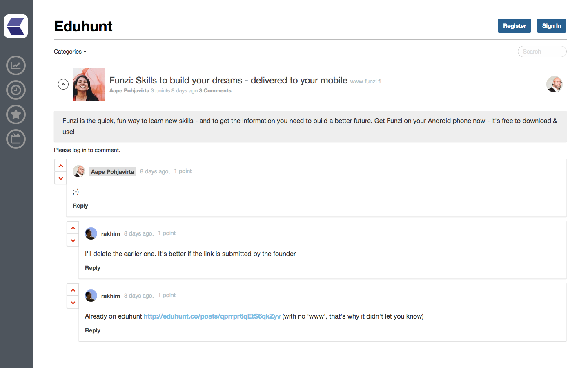This screenshot has width=588, height=368.
Task: Upvote the Funzi post
Action: (63, 84)
